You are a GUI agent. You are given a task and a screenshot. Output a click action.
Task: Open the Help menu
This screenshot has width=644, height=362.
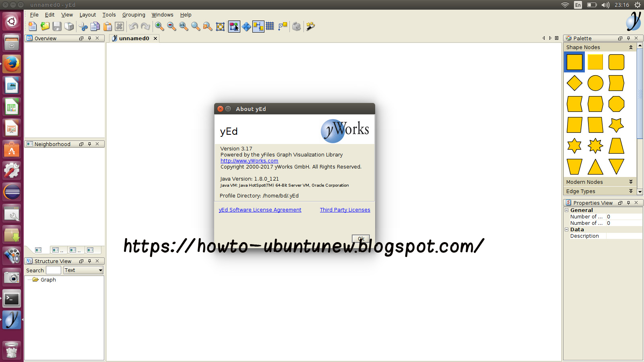click(186, 15)
